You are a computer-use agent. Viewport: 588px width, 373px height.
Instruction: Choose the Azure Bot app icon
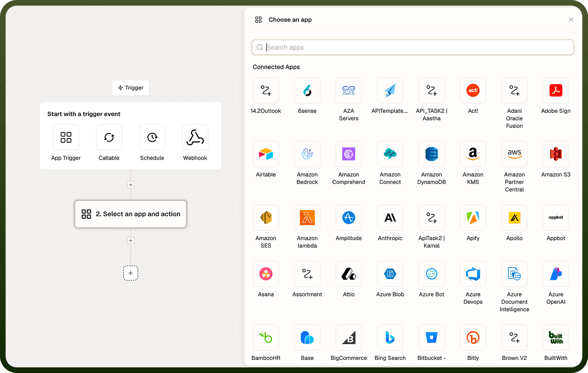pyautogui.click(x=432, y=274)
